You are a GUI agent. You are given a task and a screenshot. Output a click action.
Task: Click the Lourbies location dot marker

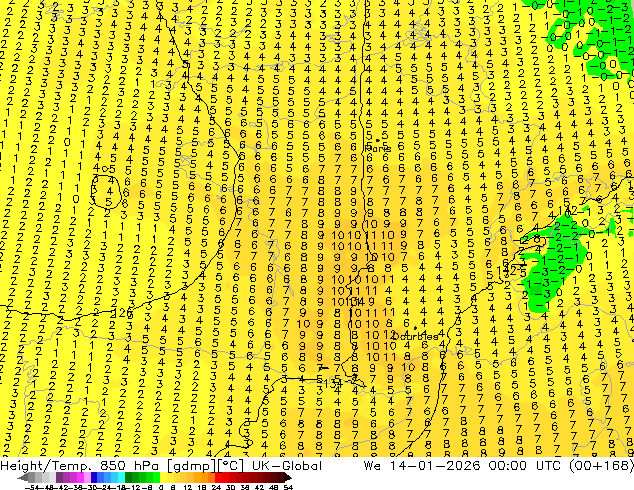coord(415,328)
